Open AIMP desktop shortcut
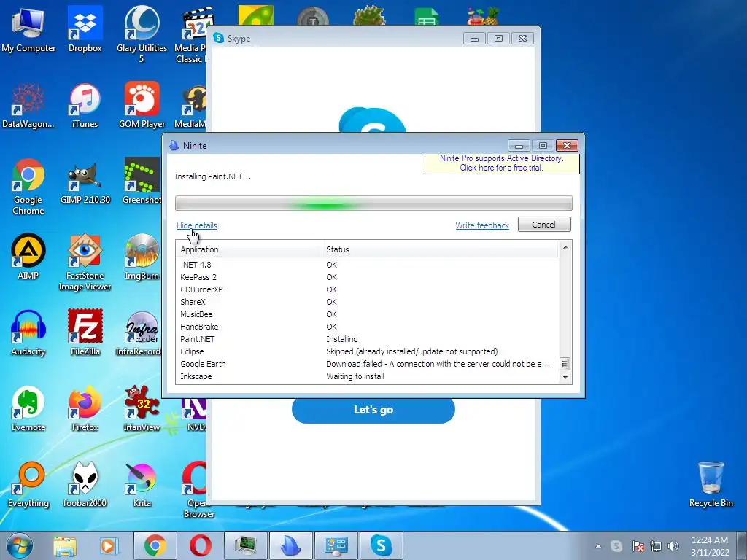Viewport: 747px width, 560px height. [x=28, y=257]
